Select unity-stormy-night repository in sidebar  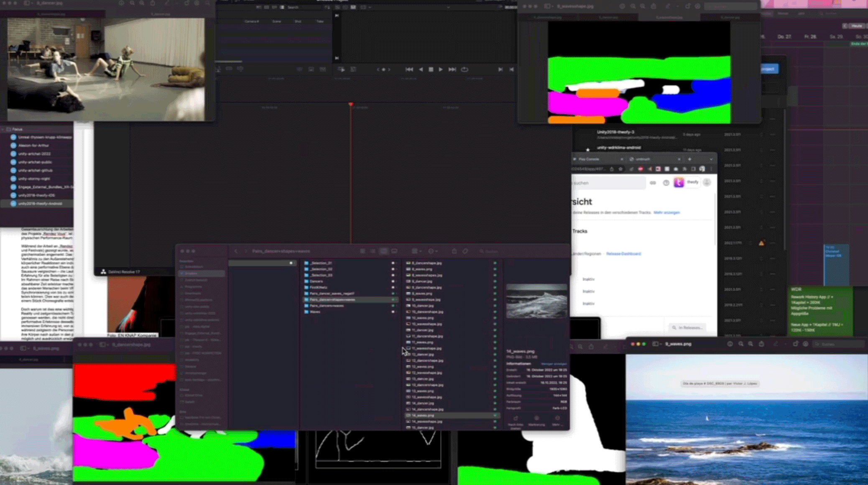[37, 179]
